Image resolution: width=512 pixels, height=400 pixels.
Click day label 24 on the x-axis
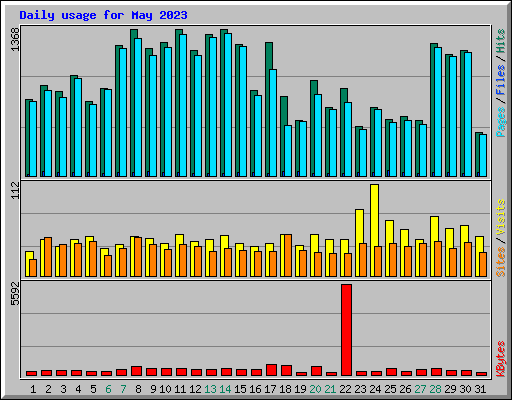pyautogui.click(x=375, y=389)
